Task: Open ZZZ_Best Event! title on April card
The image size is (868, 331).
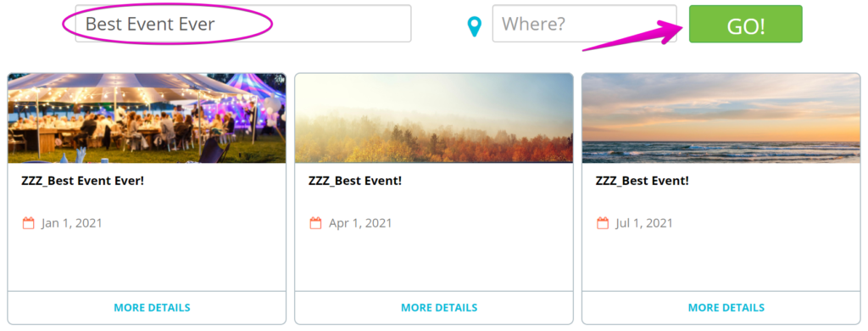Action: 355,181
